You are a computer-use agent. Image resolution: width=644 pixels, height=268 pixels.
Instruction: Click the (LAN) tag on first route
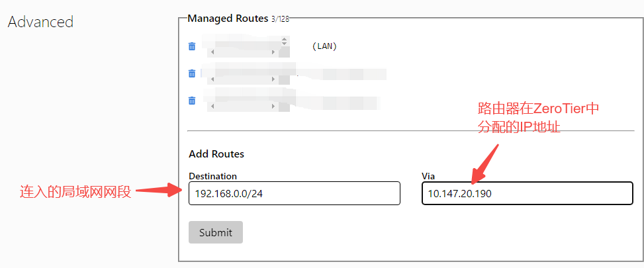tap(324, 46)
